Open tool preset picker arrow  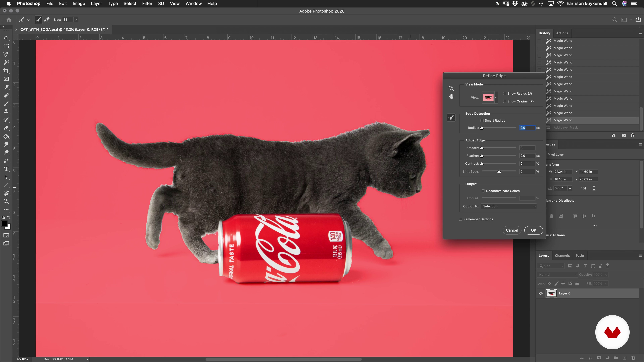tap(28, 20)
